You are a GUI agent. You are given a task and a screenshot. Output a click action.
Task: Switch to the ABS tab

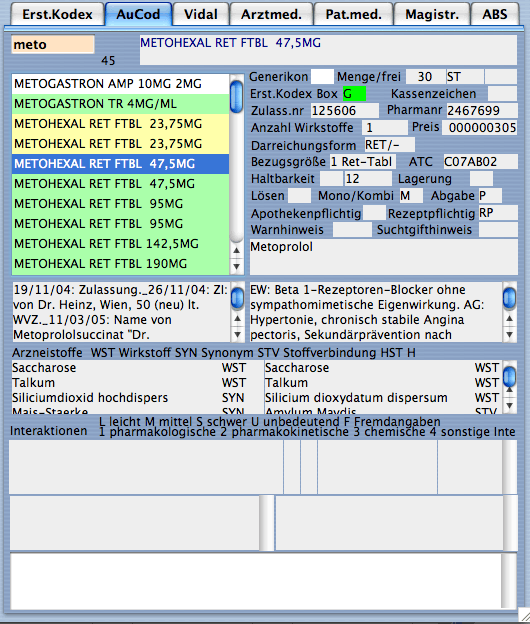495,14
